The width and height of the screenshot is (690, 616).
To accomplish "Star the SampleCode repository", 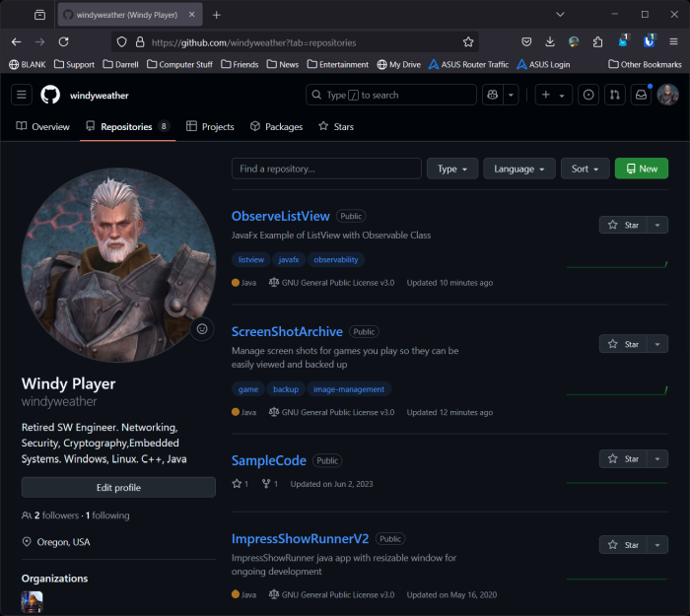I will coord(623,458).
